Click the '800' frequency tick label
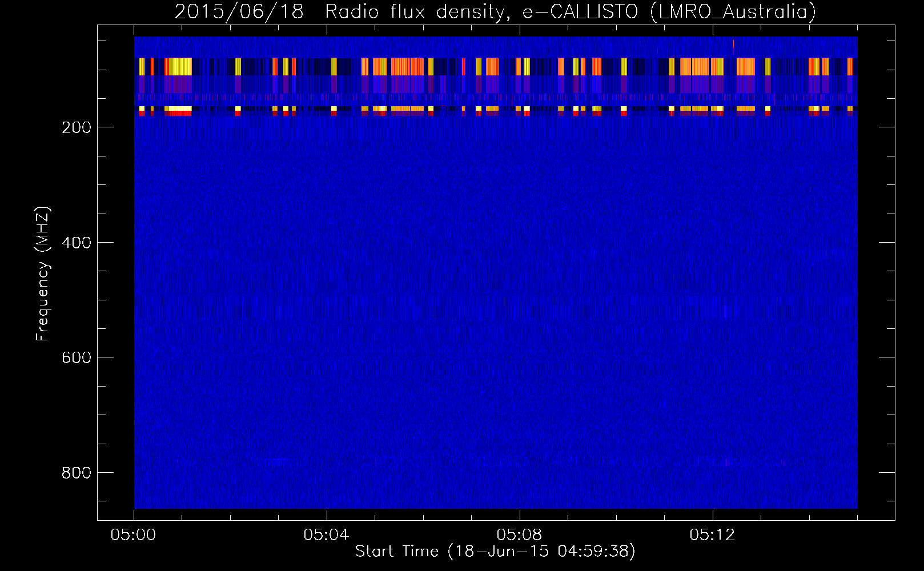Screen dimensions: 924x571 77,473
